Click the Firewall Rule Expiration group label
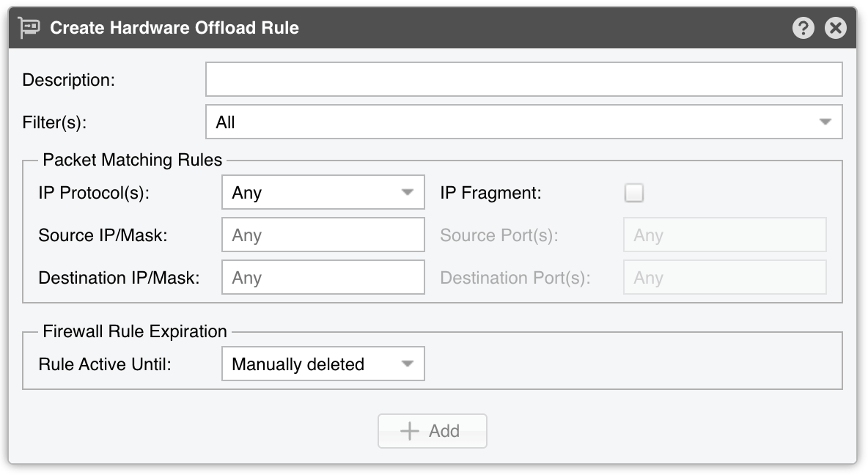The height and width of the screenshot is (475, 868). pos(134,331)
